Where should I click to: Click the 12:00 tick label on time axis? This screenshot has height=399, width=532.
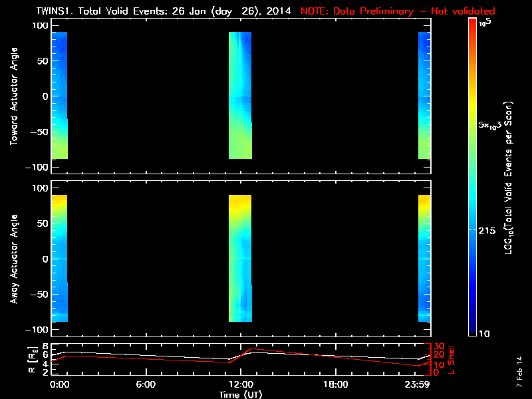240,384
